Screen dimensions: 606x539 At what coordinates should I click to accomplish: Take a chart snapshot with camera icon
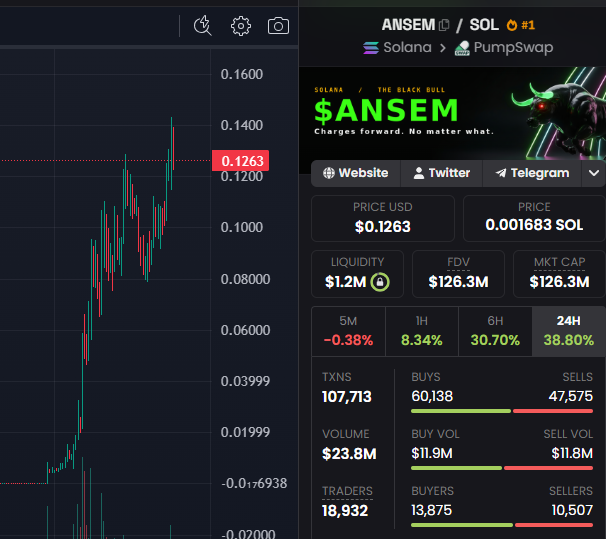coord(278,26)
